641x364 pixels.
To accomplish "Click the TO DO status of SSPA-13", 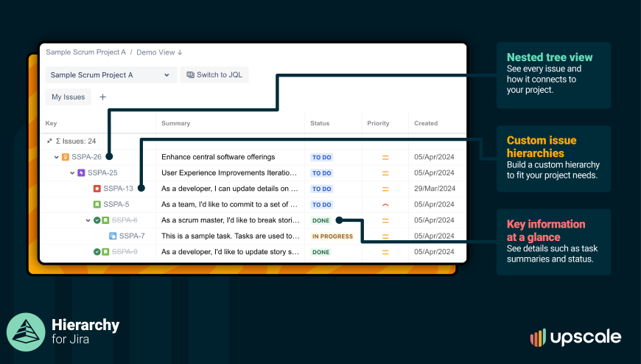I will coord(322,189).
